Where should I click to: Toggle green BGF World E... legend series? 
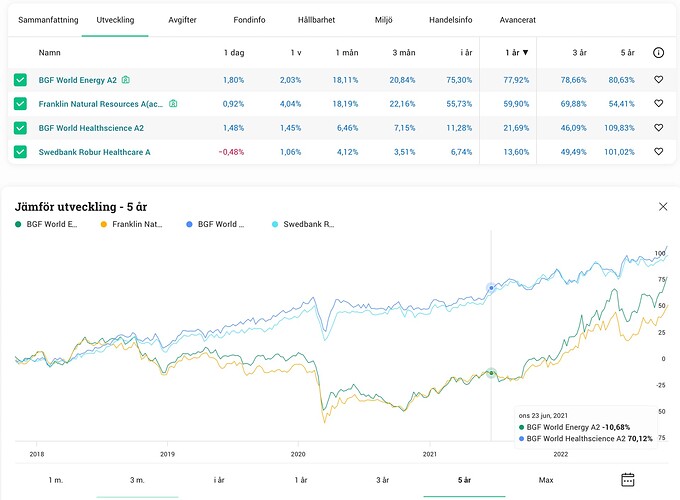46,224
